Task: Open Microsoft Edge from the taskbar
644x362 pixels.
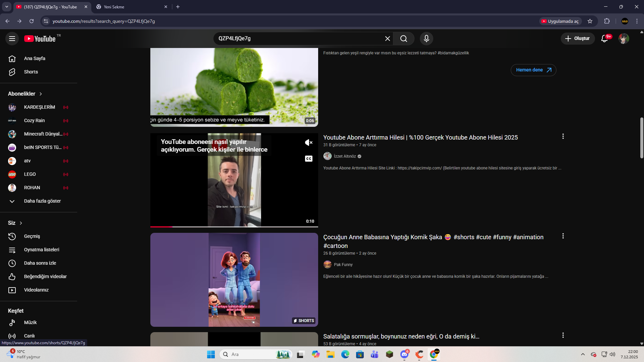Action: [x=345, y=355]
